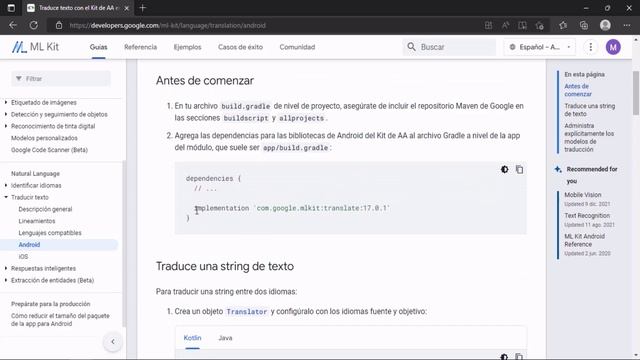Open the Translator reference link

pyautogui.click(x=247, y=311)
